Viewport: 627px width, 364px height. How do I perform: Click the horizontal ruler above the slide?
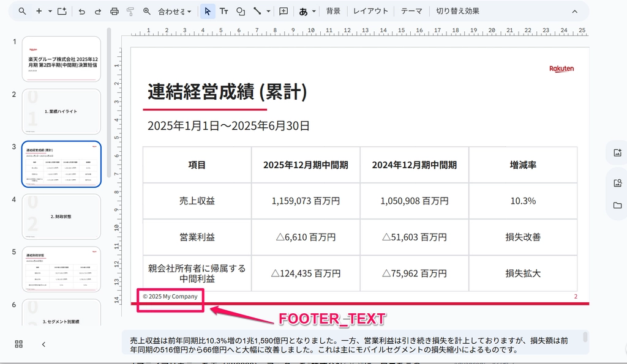[360, 31]
